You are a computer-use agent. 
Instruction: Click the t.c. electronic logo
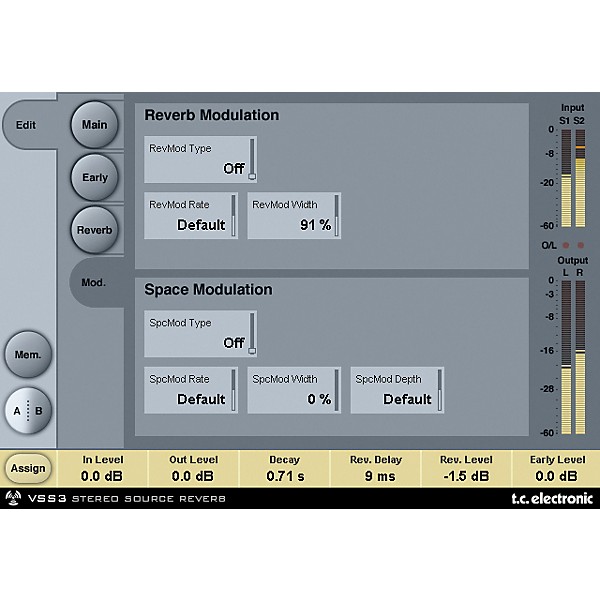(x=552, y=499)
